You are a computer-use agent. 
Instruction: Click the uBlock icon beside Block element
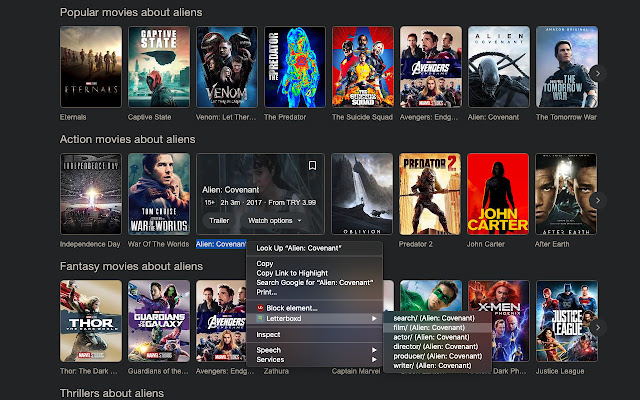point(260,308)
